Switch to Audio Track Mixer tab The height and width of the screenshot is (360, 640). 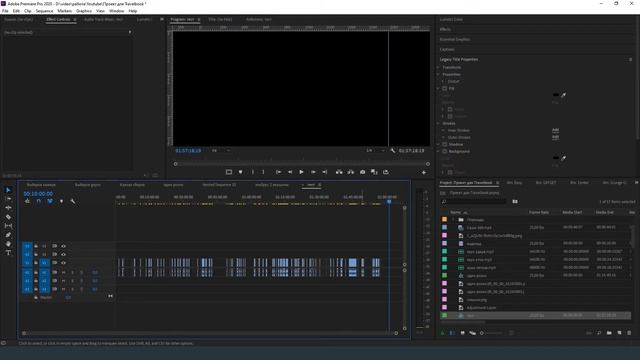point(103,19)
